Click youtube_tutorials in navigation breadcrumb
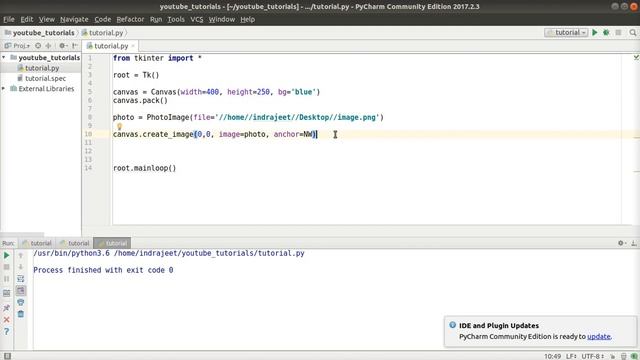The image size is (640, 360). coord(40,33)
